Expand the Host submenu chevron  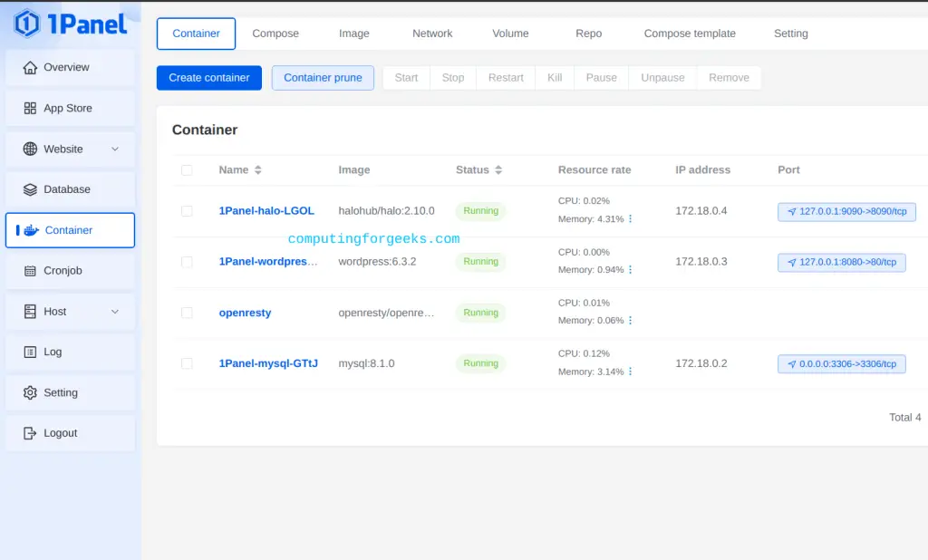pyautogui.click(x=115, y=312)
